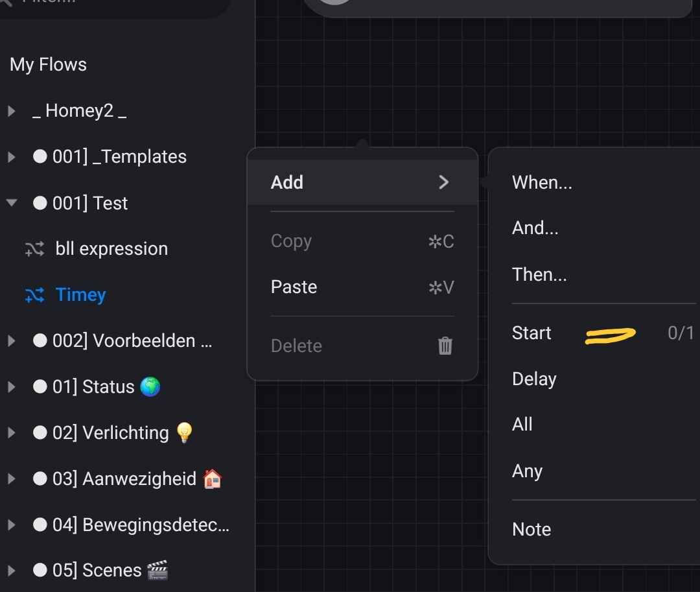This screenshot has width=700, height=592.
Task: Expand the _ Homey2 _ folder
Action: (x=11, y=111)
